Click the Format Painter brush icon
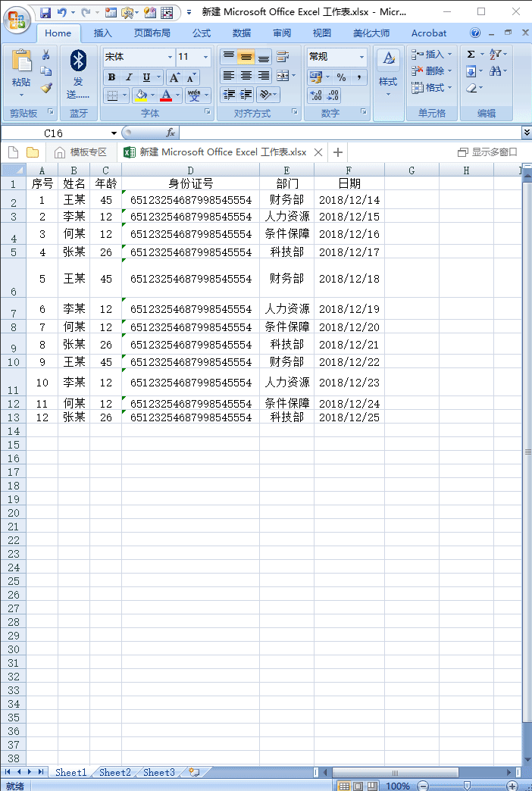Image resolution: width=532 pixels, height=791 pixels. 46,88
